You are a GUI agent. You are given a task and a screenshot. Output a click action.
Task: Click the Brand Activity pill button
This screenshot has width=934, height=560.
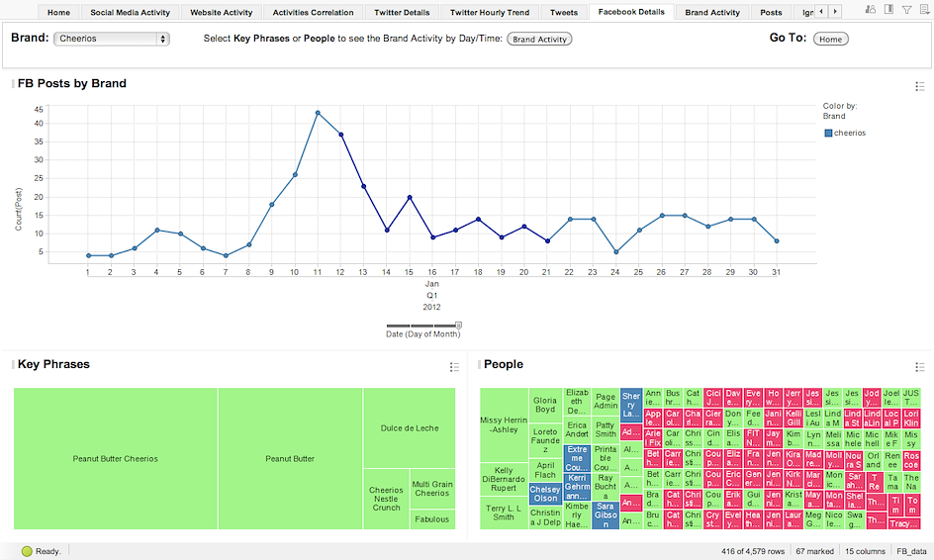click(539, 40)
